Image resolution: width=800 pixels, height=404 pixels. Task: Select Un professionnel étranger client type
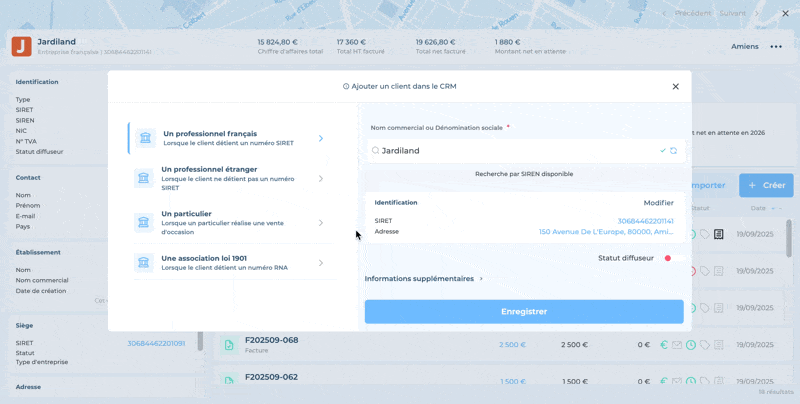tap(231, 178)
